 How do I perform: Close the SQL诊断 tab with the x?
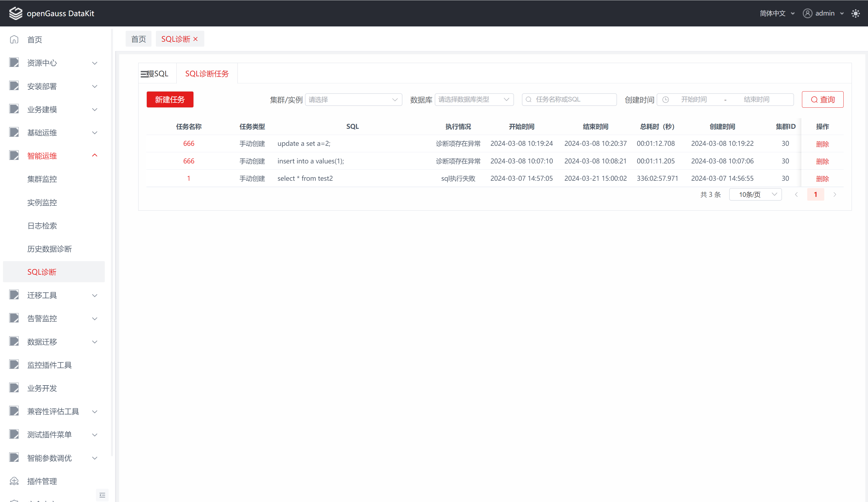tap(195, 39)
